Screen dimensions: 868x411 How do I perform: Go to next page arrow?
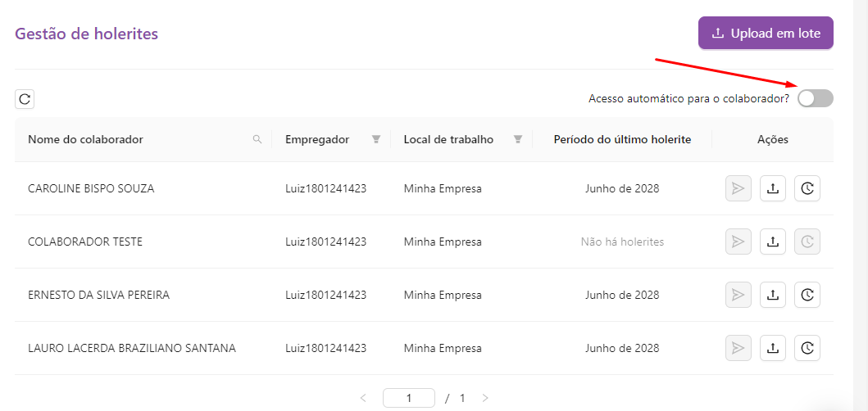pos(485,398)
